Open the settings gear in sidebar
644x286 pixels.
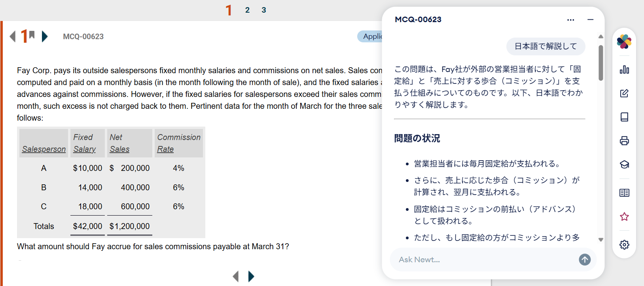(624, 244)
